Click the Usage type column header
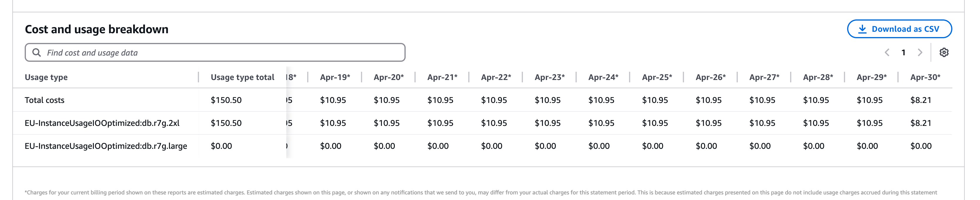Screen dimensions: 980x200 [x=46, y=77]
